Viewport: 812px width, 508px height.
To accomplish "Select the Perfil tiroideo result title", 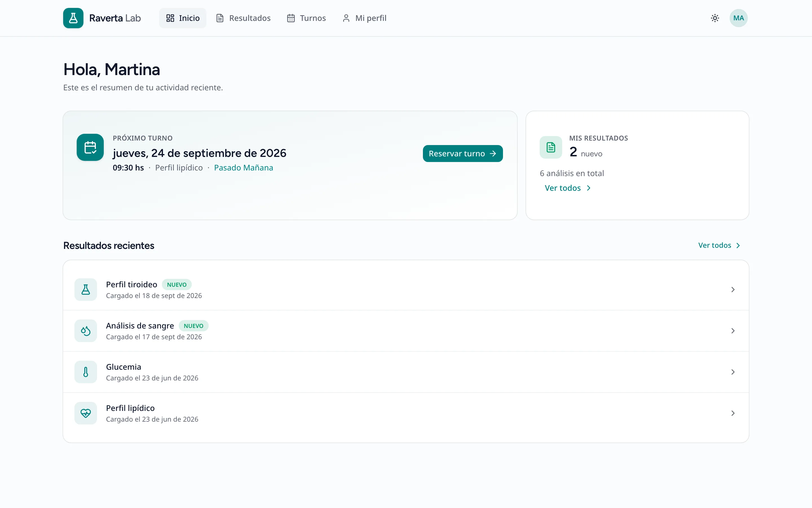I will pos(132,284).
